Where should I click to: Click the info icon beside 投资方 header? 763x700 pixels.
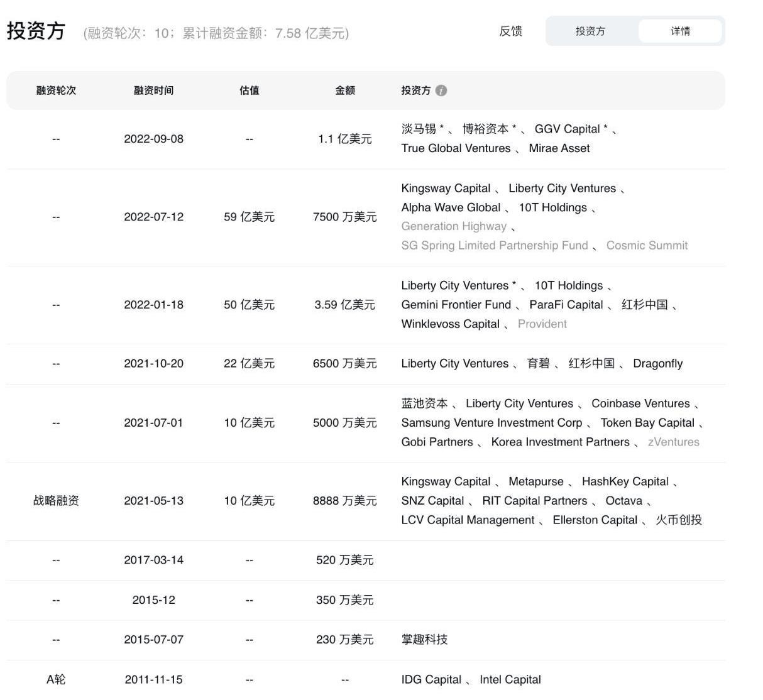click(x=441, y=90)
